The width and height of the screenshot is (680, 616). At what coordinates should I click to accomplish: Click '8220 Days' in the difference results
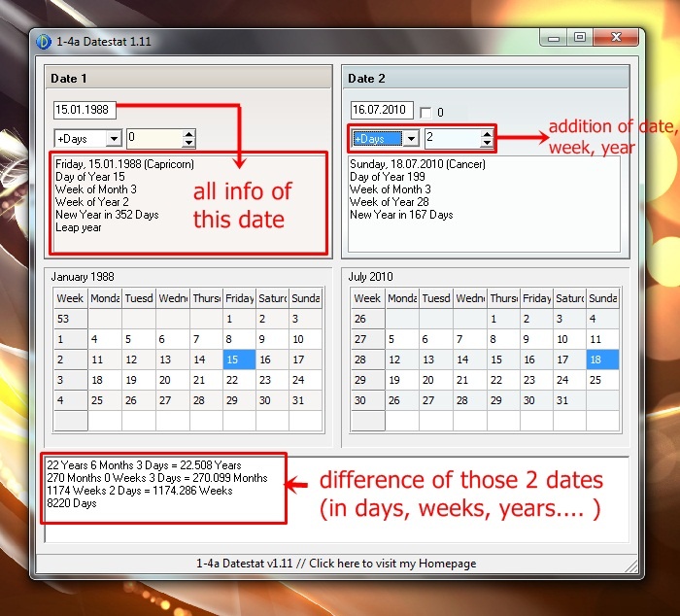coord(72,503)
